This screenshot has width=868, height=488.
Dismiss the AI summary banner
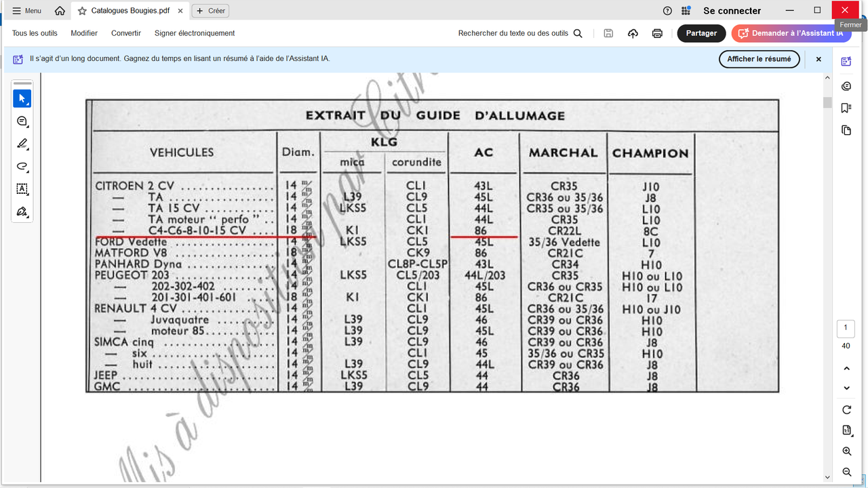pos(818,59)
